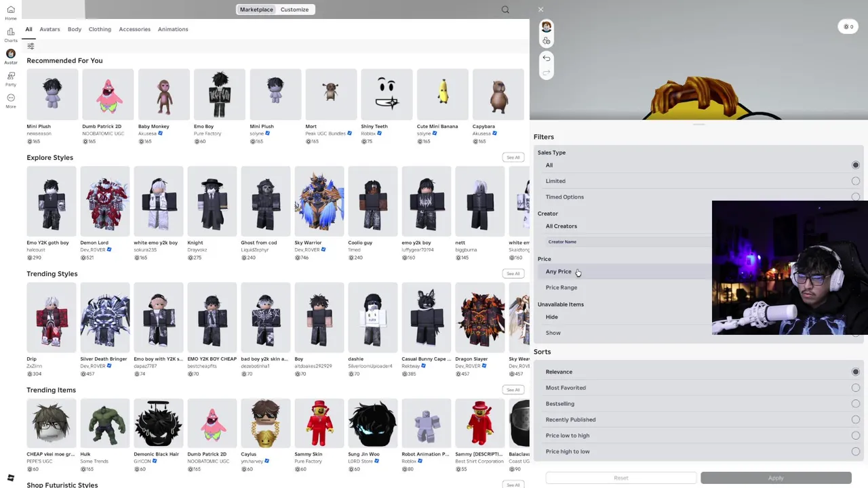Open the Capybara recommended item
868x488 pixels.
(x=498, y=94)
